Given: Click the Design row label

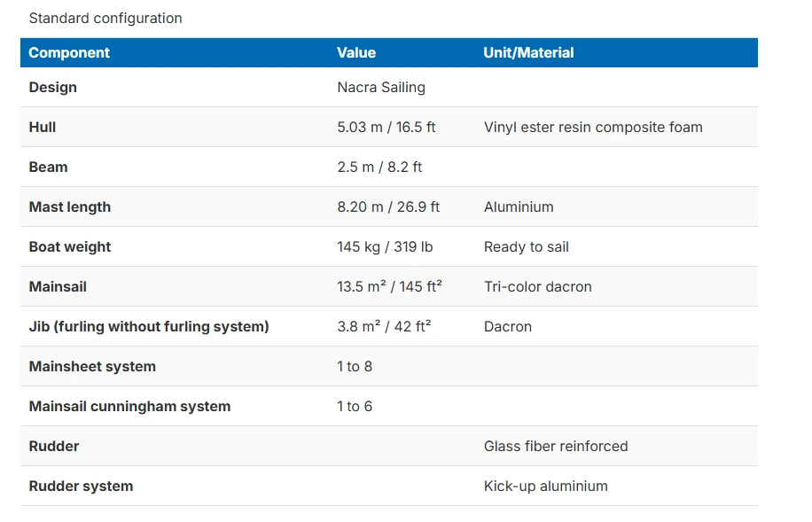Looking at the screenshot, I should click(x=53, y=87).
